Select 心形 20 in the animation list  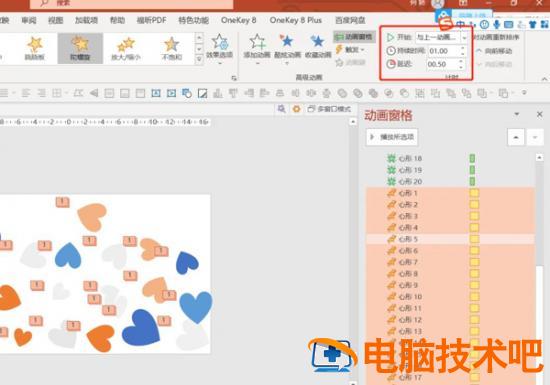pos(450,182)
